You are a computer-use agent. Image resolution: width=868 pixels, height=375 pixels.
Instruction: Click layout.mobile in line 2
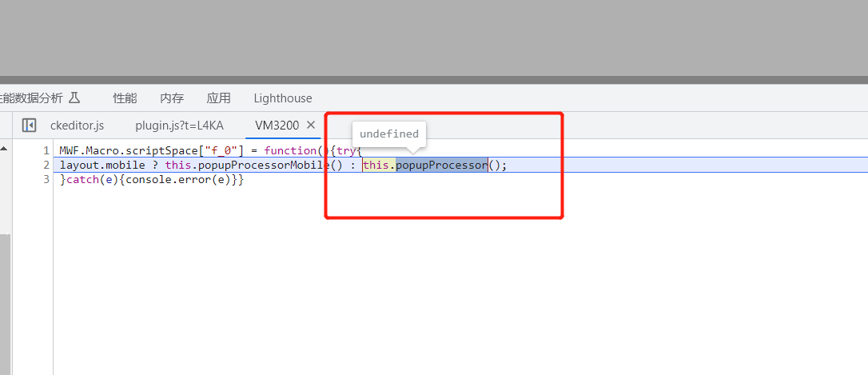[102, 165]
